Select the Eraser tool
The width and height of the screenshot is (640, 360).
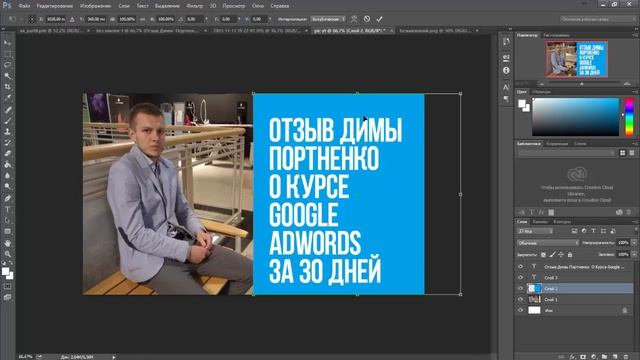coord(7,154)
